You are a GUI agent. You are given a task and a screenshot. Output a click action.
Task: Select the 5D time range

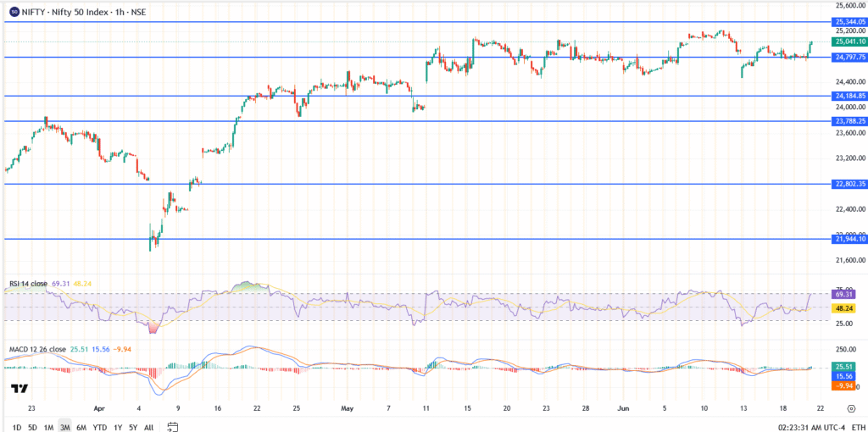pos(33,427)
